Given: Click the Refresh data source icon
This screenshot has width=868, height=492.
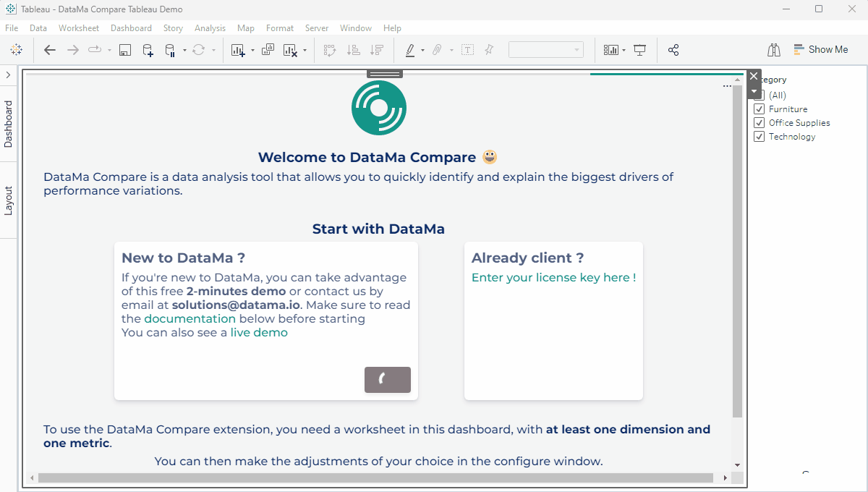Looking at the screenshot, I should 198,50.
